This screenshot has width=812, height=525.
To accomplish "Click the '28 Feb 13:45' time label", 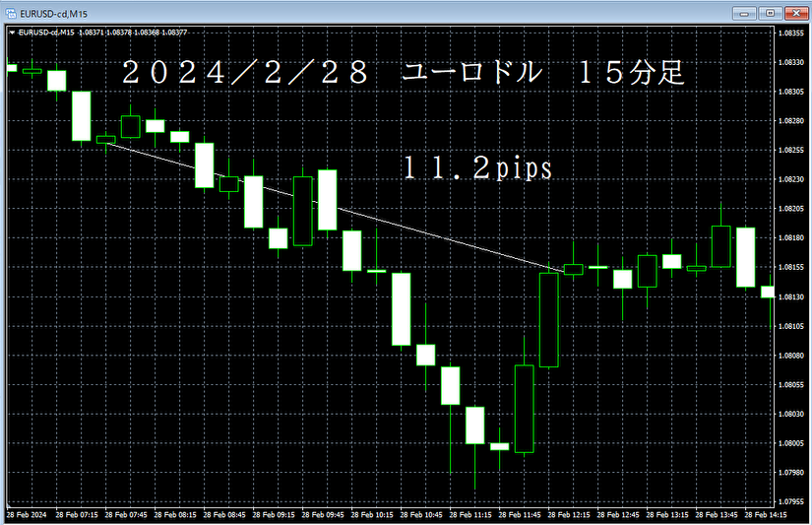I will pyautogui.click(x=717, y=514).
